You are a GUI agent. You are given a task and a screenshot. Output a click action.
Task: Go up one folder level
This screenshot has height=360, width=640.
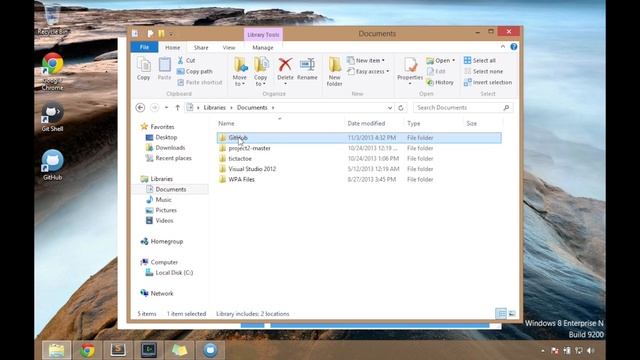click(x=177, y=108)
